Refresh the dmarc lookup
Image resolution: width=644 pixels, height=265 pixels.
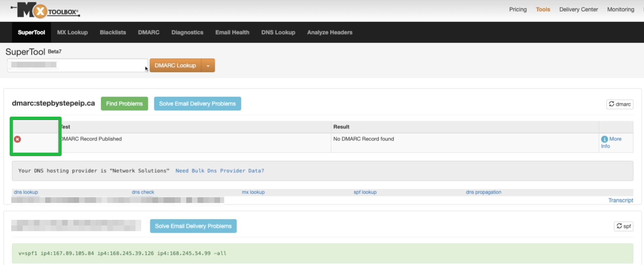tap(620, 104)
